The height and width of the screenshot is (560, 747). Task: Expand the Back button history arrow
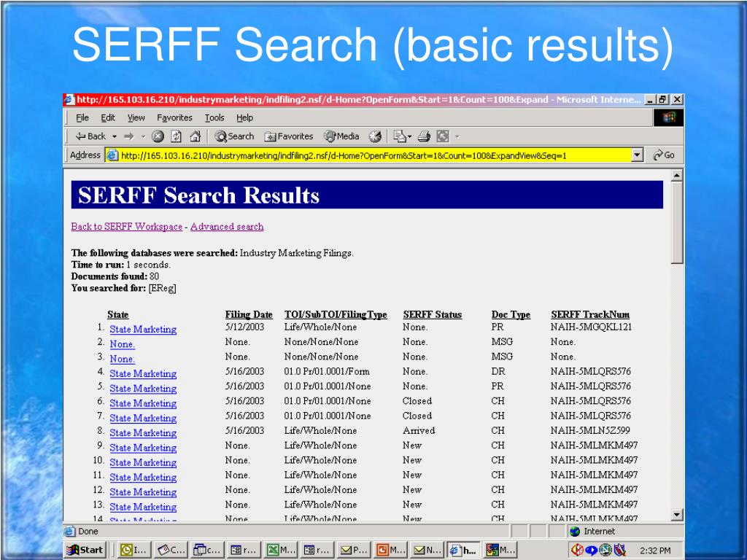tap(115, 136)
